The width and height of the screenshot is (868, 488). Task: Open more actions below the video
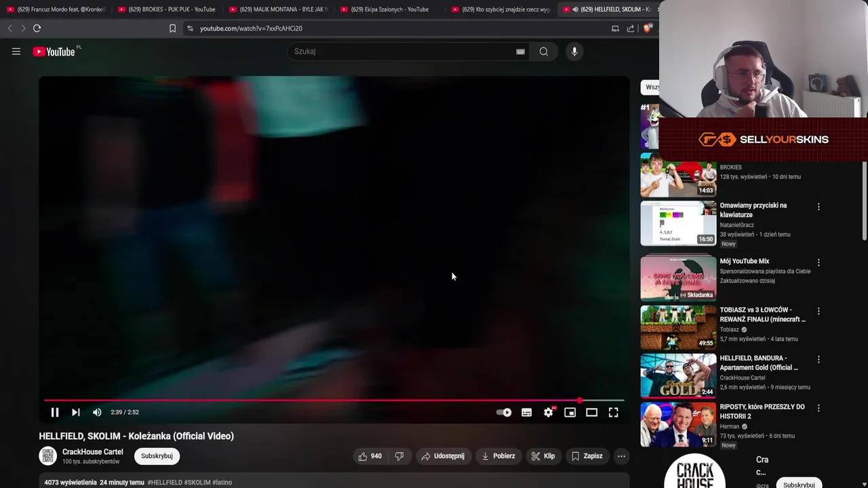pos(621,456)
